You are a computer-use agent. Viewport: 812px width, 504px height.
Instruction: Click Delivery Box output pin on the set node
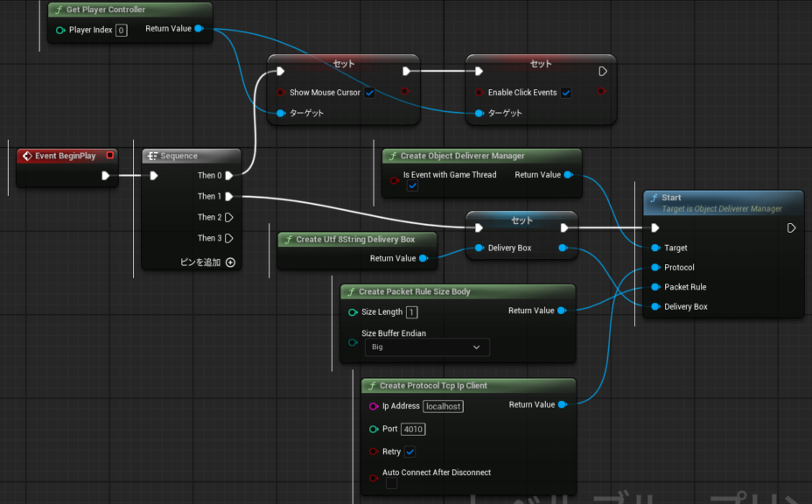click(x=563, y=248)
